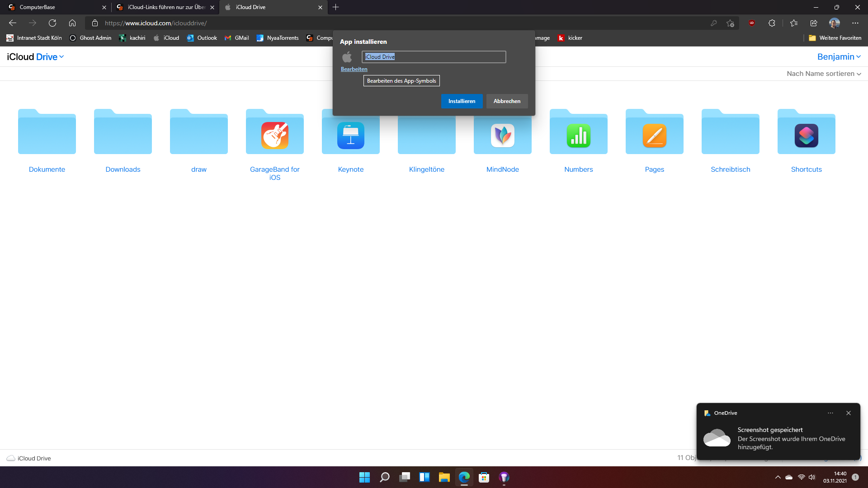Switch to the ComputerBase tab
This screenshot has height=488, width=868.
pyautogui.click(x=54, y=7)
